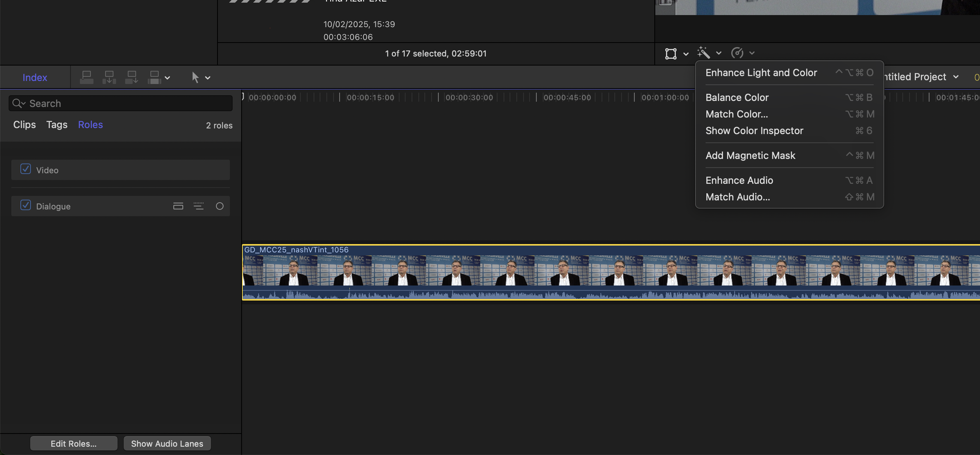This screenshot has width=980, height=455.
Task: Uncheck the Dialogue role checkbox
Action: point(26,205)
